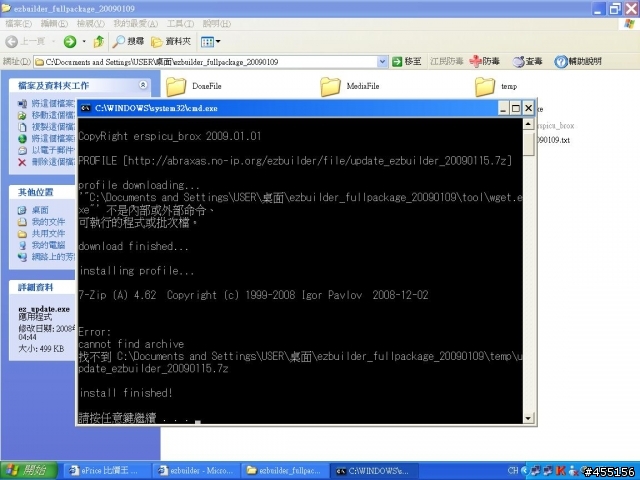
Task: Click the red K tray icon
Action: coord(561,471)
